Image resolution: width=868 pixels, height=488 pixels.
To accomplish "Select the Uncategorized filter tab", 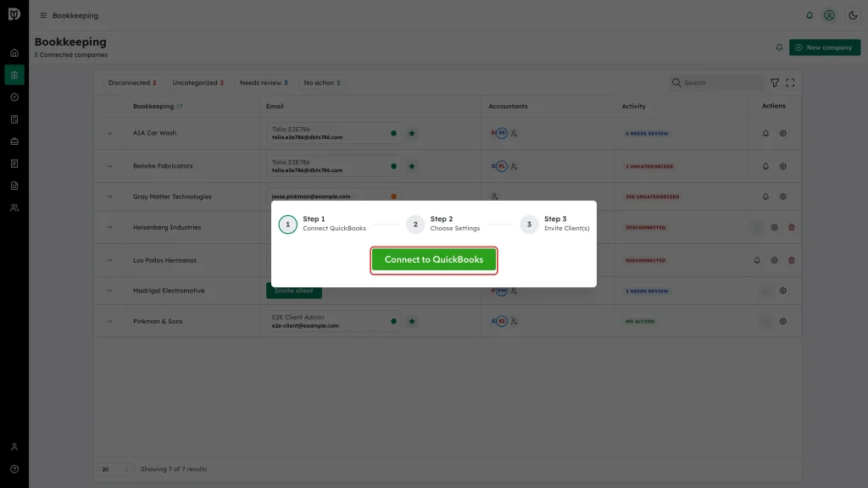I will pyautogui.click(x=198, y=82).
